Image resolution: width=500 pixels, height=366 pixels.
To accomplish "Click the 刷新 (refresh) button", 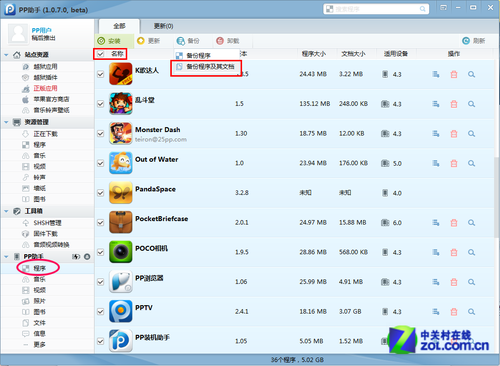I will click(x=474, y=41).
